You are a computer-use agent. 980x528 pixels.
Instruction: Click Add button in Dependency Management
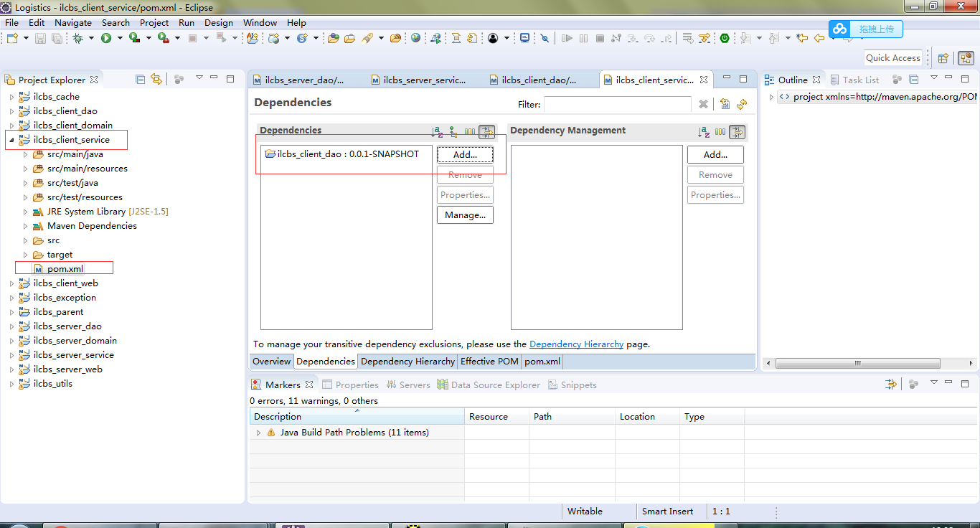click(x=715, y=154)
